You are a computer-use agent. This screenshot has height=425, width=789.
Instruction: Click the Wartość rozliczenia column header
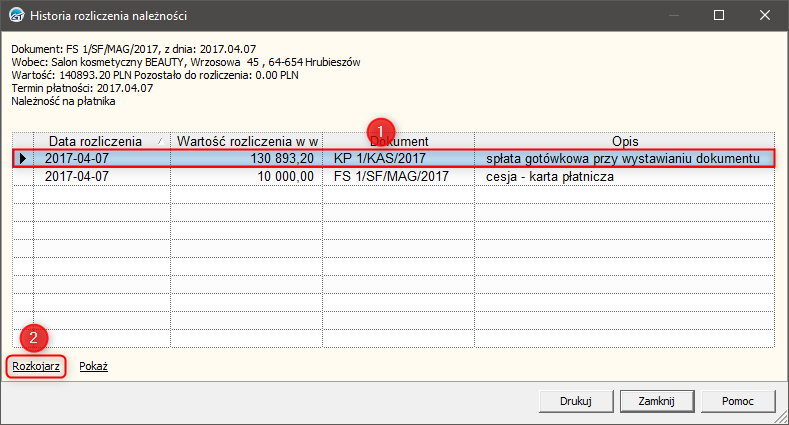click(x=247, y=141)
